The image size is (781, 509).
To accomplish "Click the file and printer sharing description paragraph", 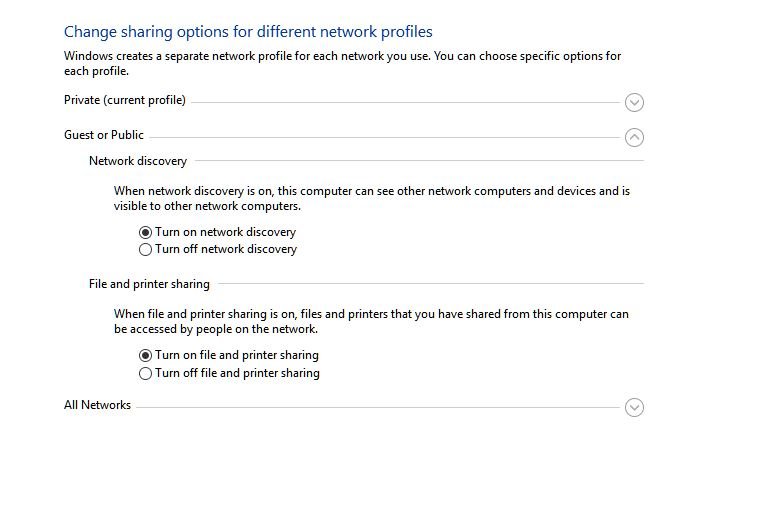I will 371,321.
